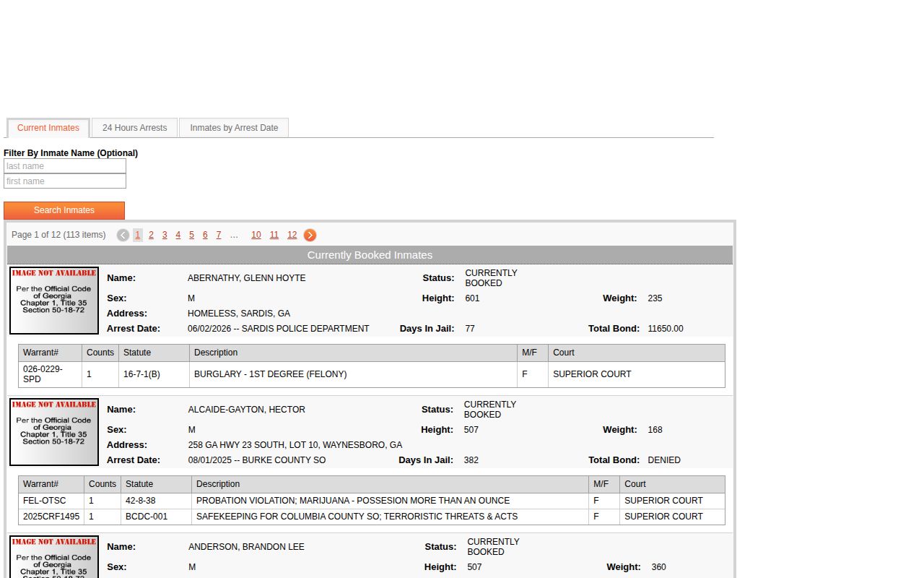Image resolution: width=924 pixels, height=578 pixels.
Task: Jump to page 10 of results
Action: click(x=256, y=235)
